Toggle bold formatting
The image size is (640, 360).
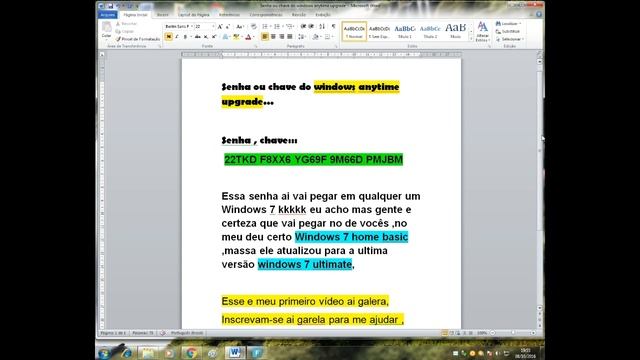[169, 37]
